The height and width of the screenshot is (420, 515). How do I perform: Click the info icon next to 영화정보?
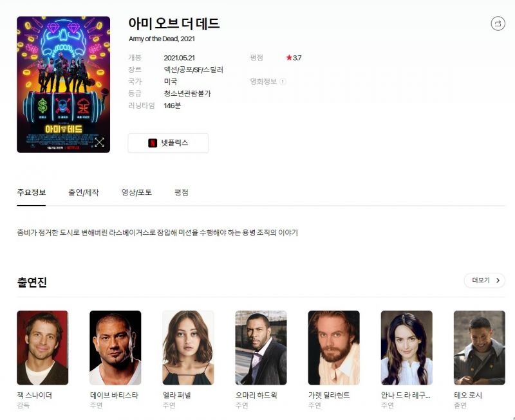click(x=283, y=82)
